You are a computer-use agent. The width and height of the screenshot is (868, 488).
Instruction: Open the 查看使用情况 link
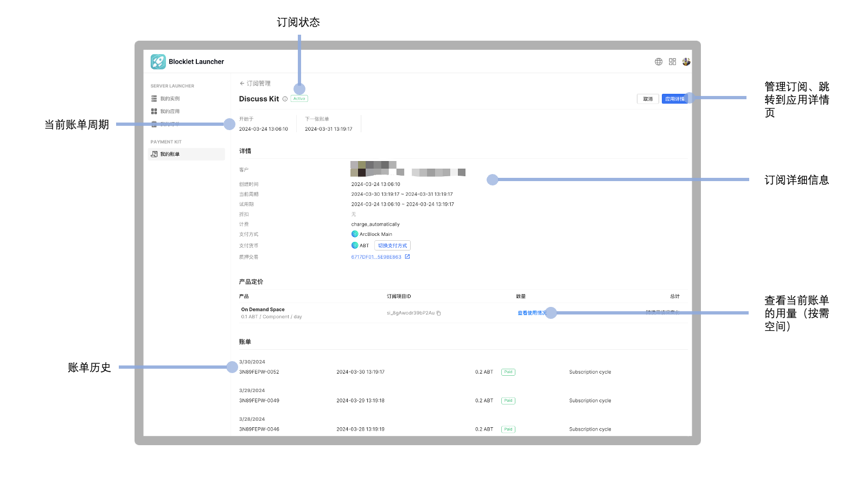[x=531, y=313]
